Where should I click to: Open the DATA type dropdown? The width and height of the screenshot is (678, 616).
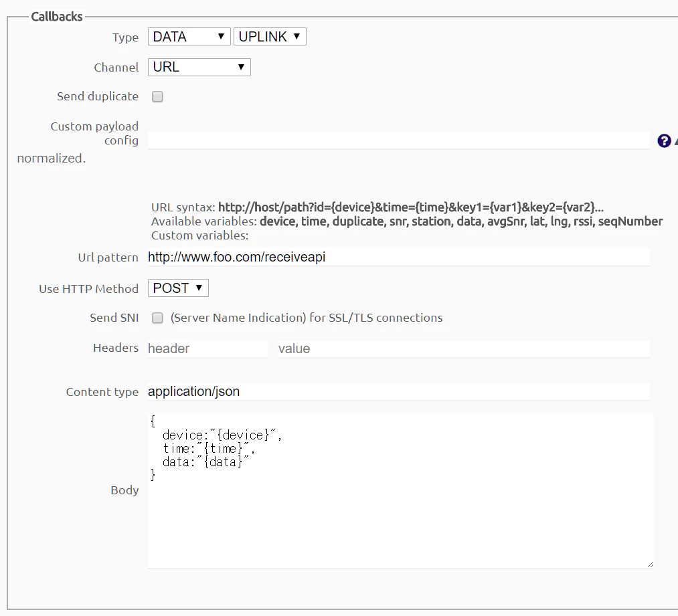[189, 37]
